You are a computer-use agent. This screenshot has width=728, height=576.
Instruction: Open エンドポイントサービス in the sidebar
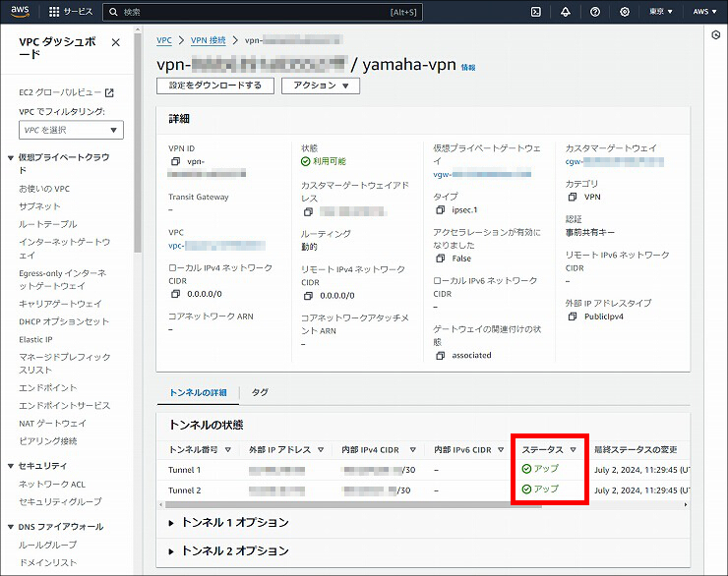pos(65,406)
